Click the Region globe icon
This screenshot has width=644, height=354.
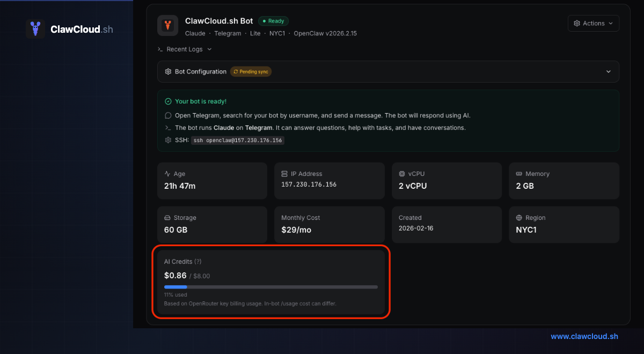point(519,218)
